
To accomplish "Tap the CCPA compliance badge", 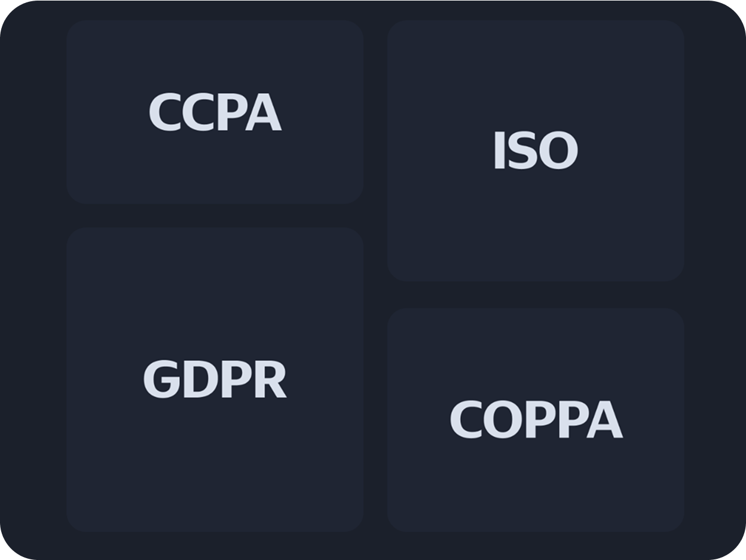I will 215,112.
